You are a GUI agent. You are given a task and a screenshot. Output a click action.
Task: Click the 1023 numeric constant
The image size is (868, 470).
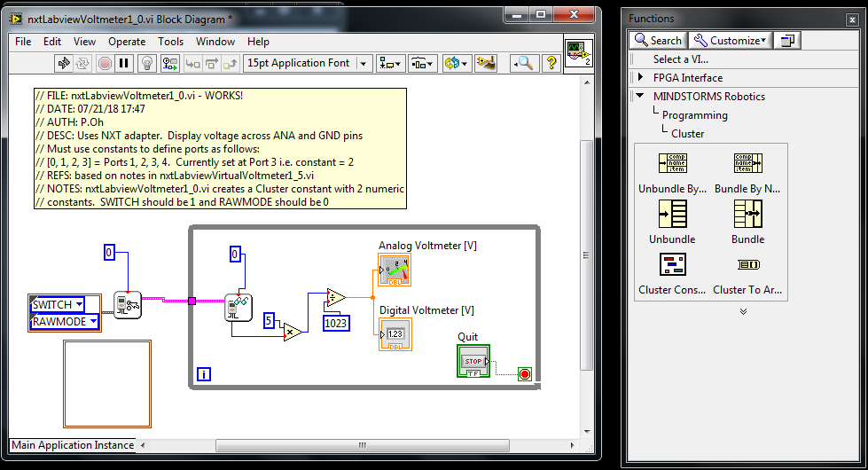[x=336, y=324]
